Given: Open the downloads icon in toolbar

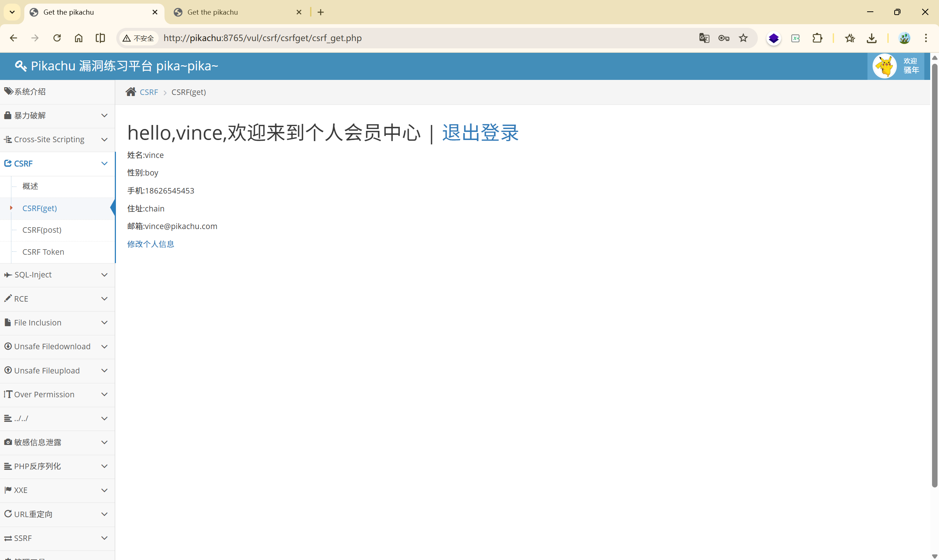Looking at the screenshot, I should pos(872,38).
